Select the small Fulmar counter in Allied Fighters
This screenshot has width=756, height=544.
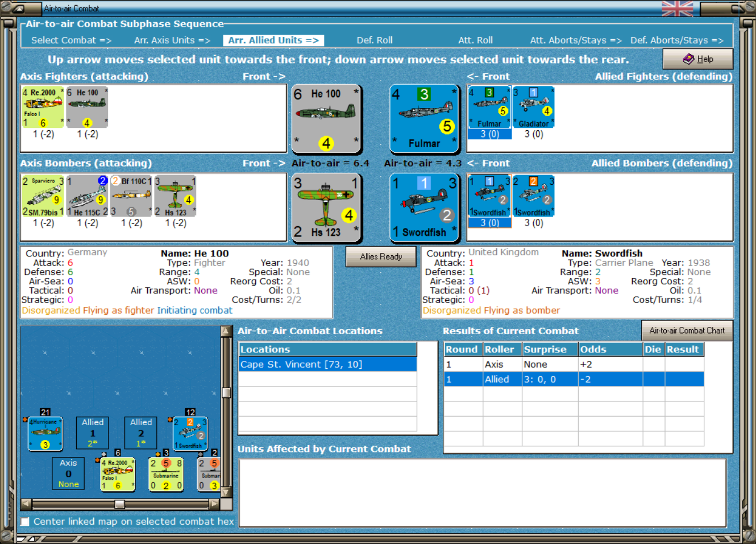[x=489, y=107]
